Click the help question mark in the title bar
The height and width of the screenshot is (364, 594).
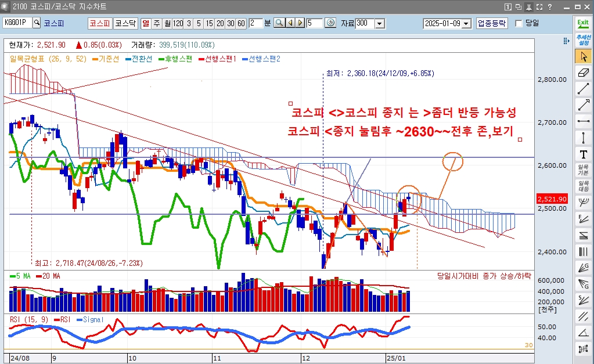point(550,7)
